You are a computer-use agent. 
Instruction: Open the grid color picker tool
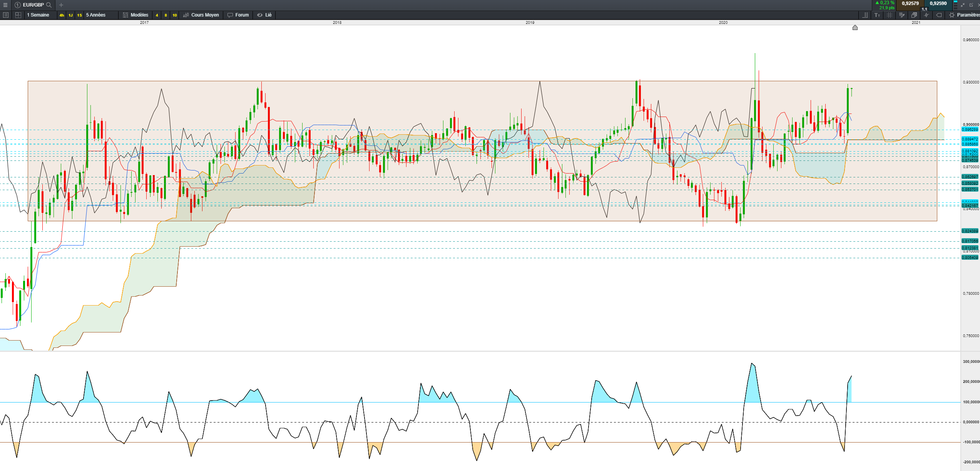click(902, 15)
